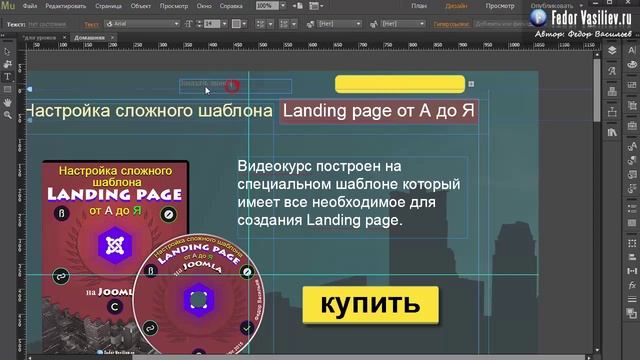640x360 pixels.
Task: Open the Effects fx panel
Action: pos(632,285)
